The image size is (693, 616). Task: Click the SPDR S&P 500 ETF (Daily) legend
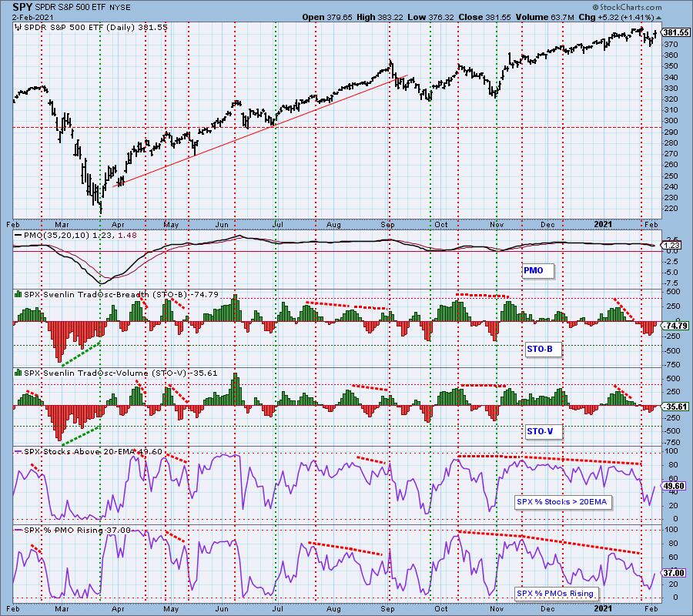(x=95, y=28)
